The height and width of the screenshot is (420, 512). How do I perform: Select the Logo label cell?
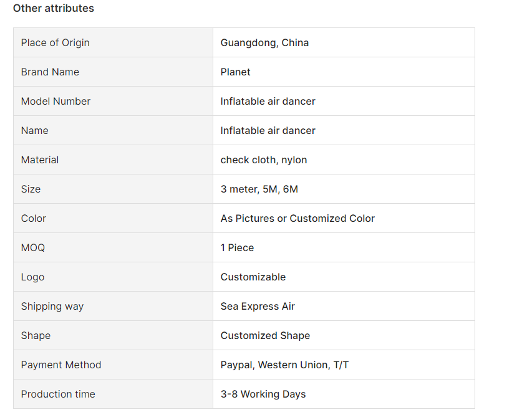tap(32, 277)
